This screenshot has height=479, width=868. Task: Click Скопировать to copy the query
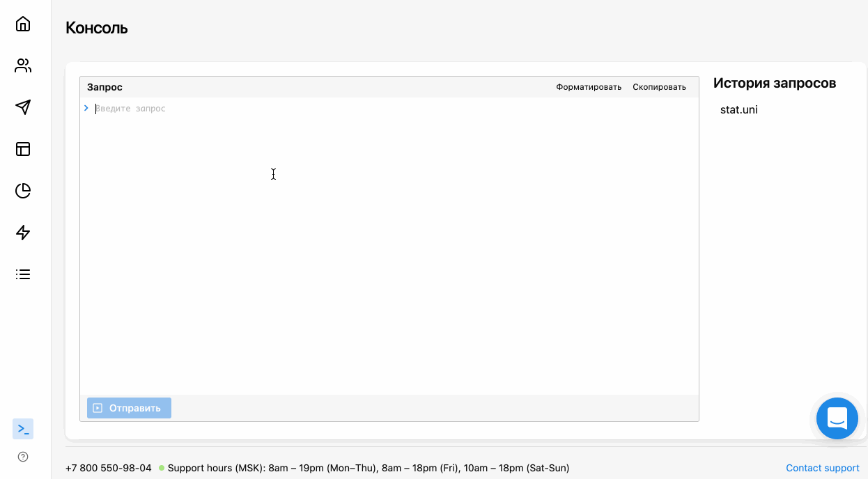(x=659, y=86)
